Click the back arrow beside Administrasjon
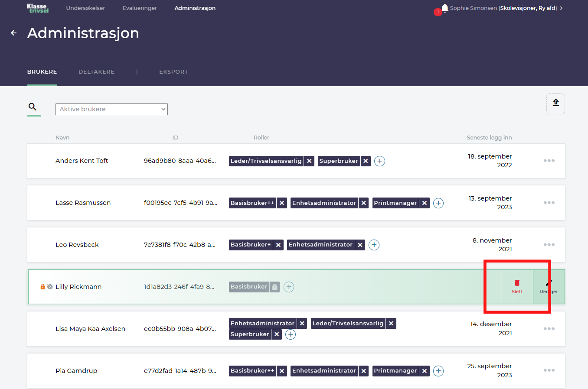588x389 pixels. tap(14, 33)
